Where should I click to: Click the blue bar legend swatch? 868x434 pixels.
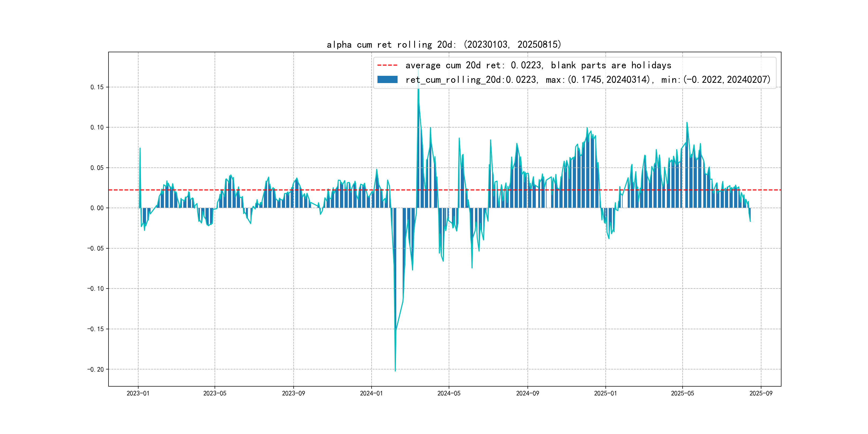pos(387,80)
